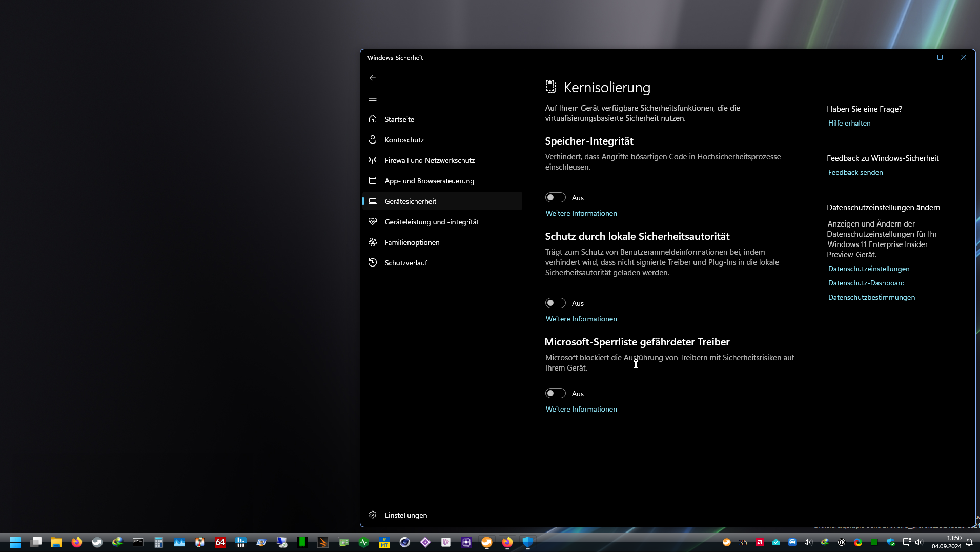The width and height of the screenshot is (980, 552).
Task: Click the Kontoschutz person icon
Action: (373, 139)
